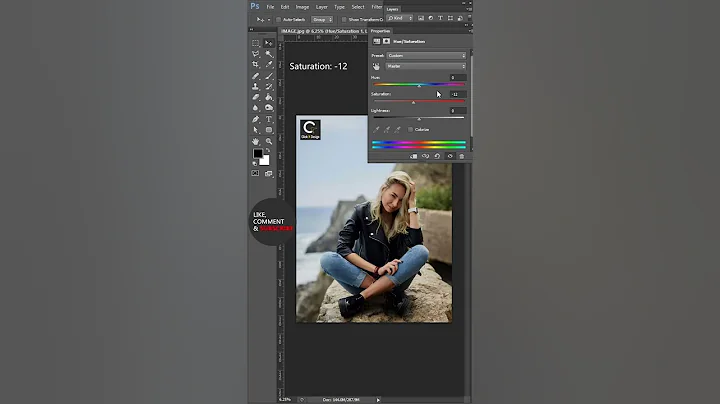This screenshot has height=404, width=720.
Task: Open the Edit menu
Action: click(x=285, y=7)
